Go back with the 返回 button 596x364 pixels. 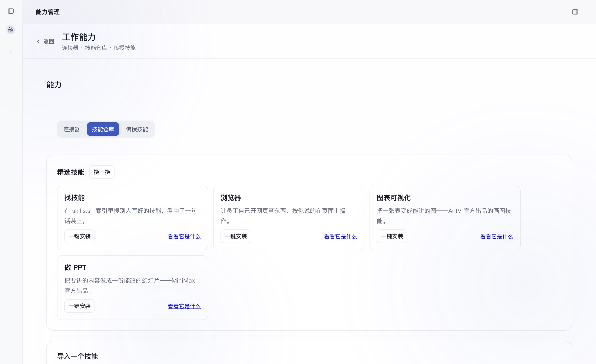tap(46, 41)
